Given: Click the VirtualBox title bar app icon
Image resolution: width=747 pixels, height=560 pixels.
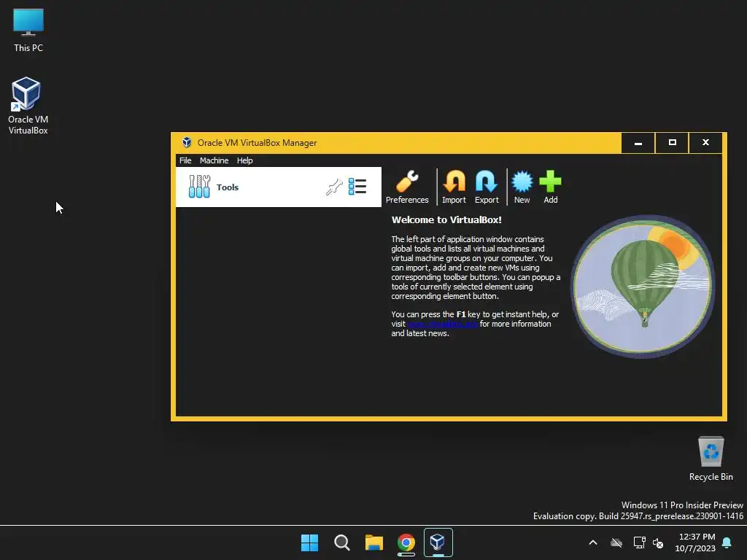Looking at the screenshot, I should [x=187, y=142].
